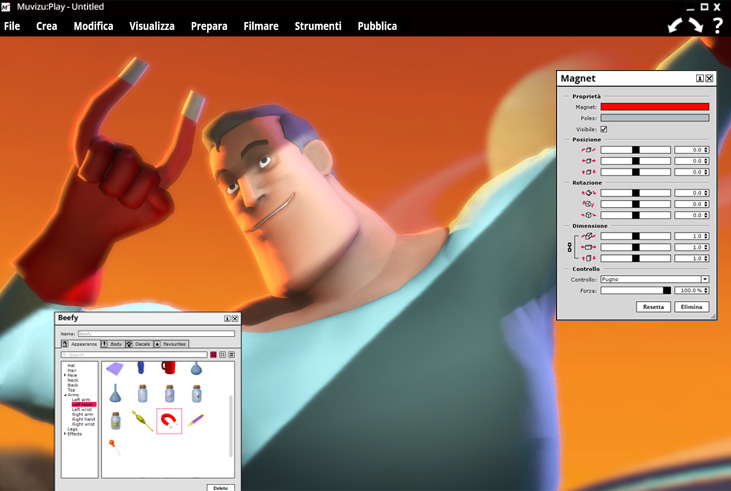The image size is (731, 491).
Task: Pick the red mug item
Action: click(x=169, y=367)
